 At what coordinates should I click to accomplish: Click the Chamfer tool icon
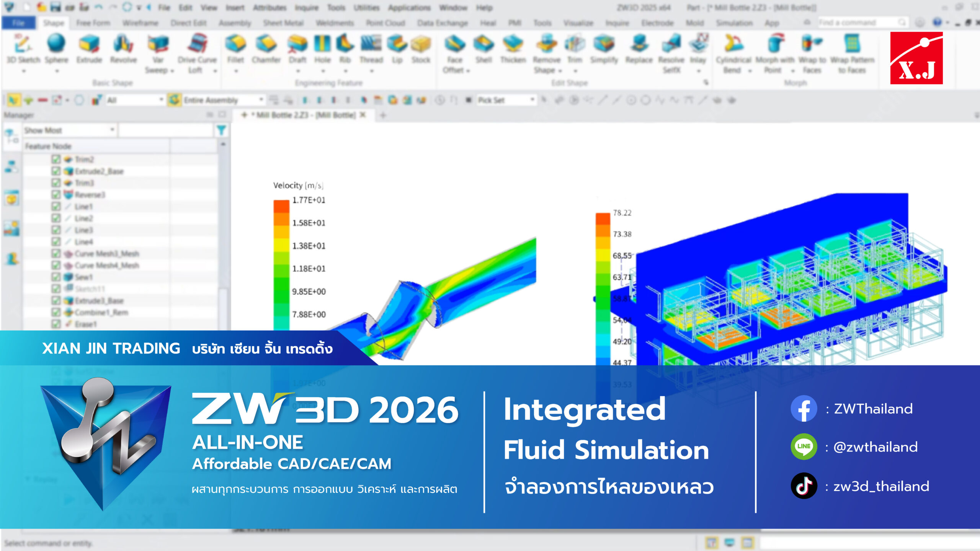tap(266, 44)
